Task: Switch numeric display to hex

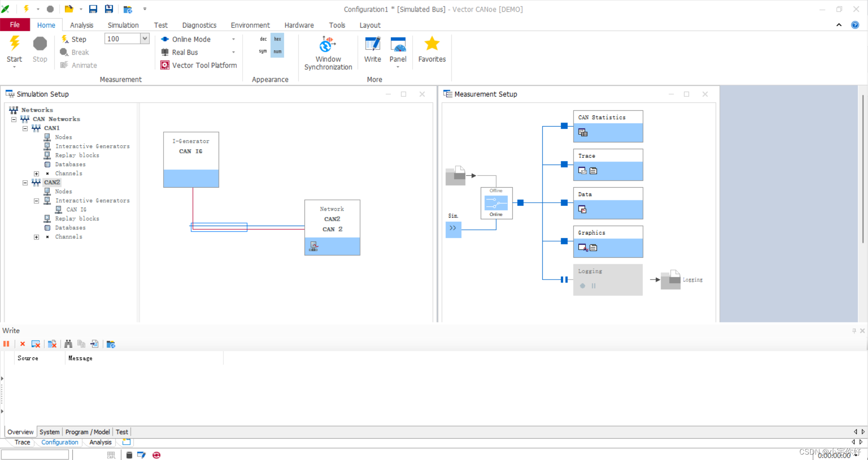Action: point(277,39)
